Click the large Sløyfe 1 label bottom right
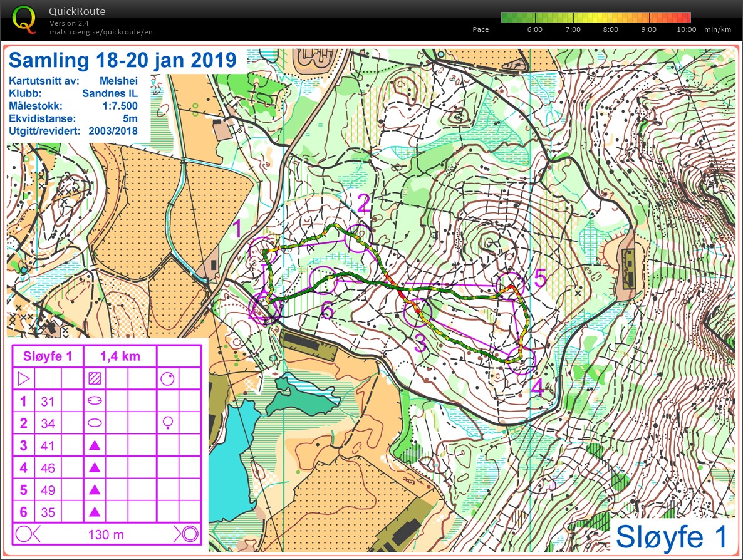The width and height of the screenshot is (743, 560). [672, 536]
